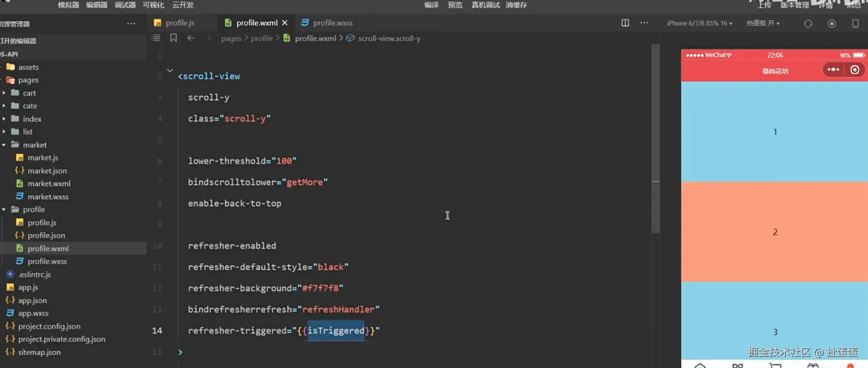Close the profile.wxml tab
The height and width of the screenshot is (368, 868).
285,23
